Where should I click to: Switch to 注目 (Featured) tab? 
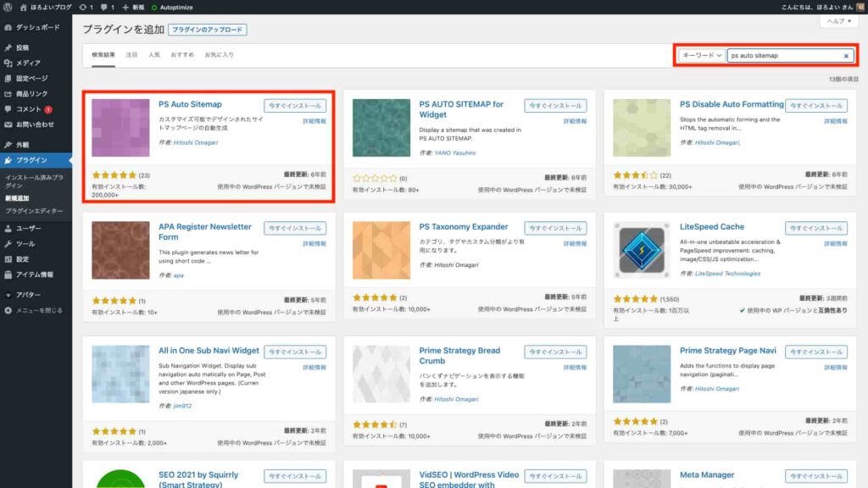click(131, 55)
